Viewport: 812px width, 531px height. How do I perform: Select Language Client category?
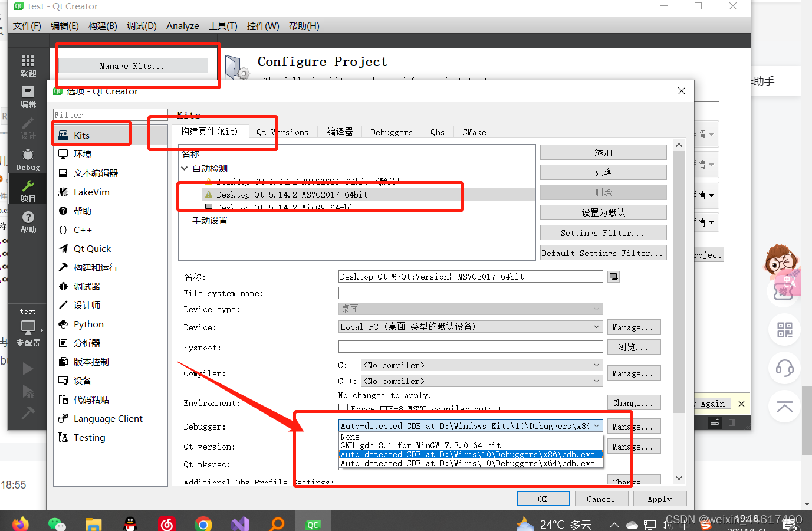110,418
